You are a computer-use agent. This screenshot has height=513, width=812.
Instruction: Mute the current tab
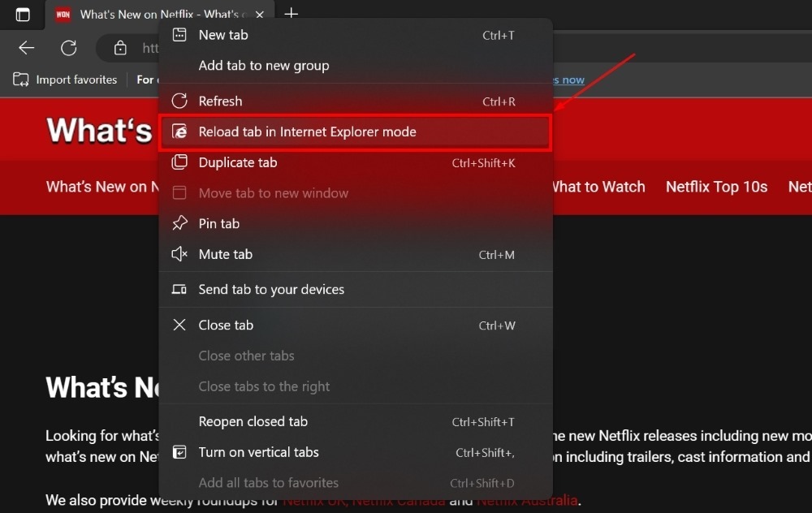(226, 254)
